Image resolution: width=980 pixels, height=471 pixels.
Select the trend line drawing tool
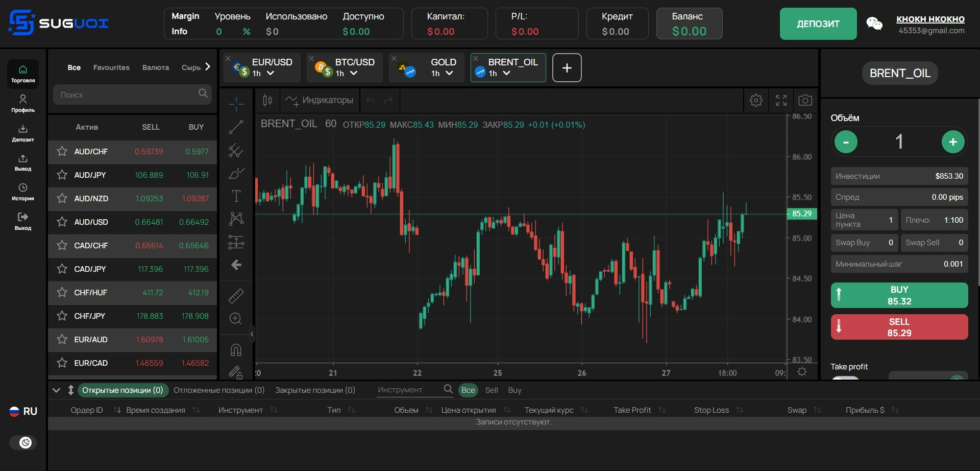pos(236,127)
